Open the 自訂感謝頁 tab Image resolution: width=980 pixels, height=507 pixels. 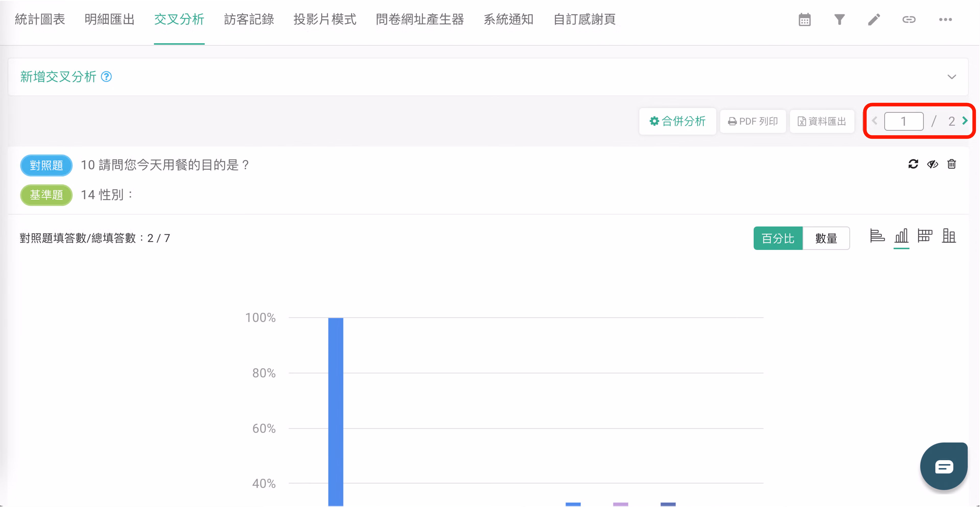[x=585, y=19]
